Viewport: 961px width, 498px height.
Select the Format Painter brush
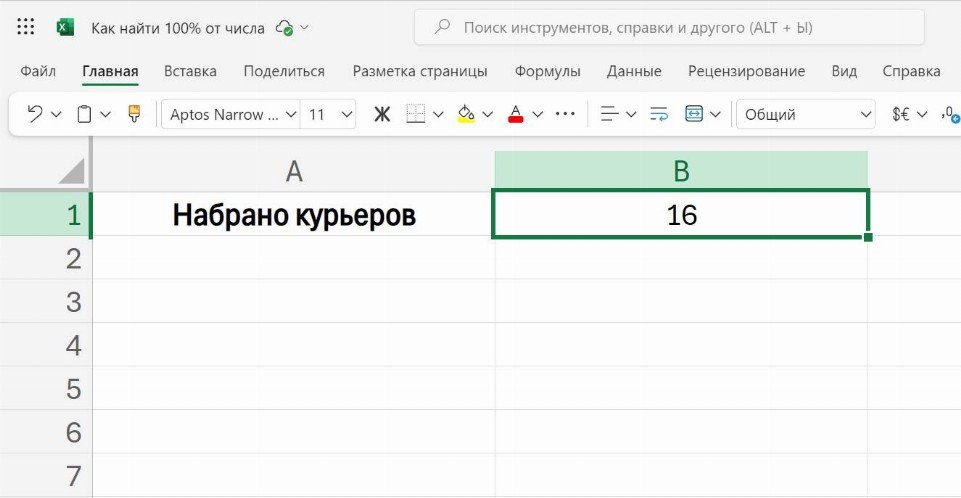coord(135,114)
